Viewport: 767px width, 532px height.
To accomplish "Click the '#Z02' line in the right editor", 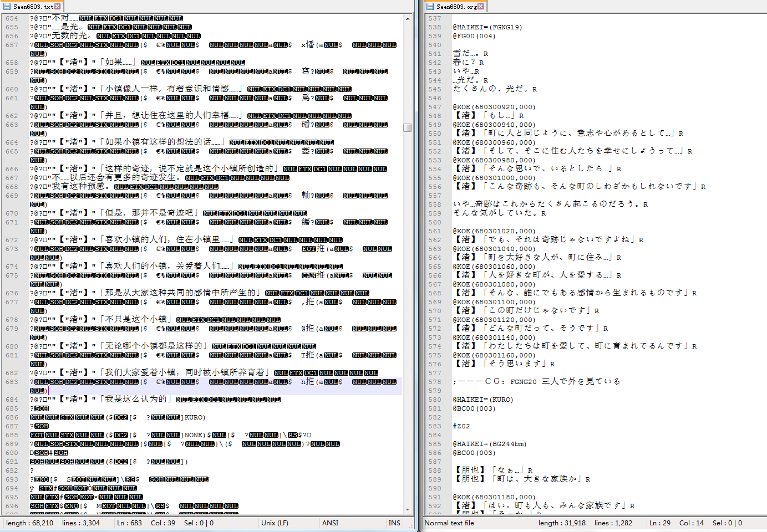I will click(461, 426).
